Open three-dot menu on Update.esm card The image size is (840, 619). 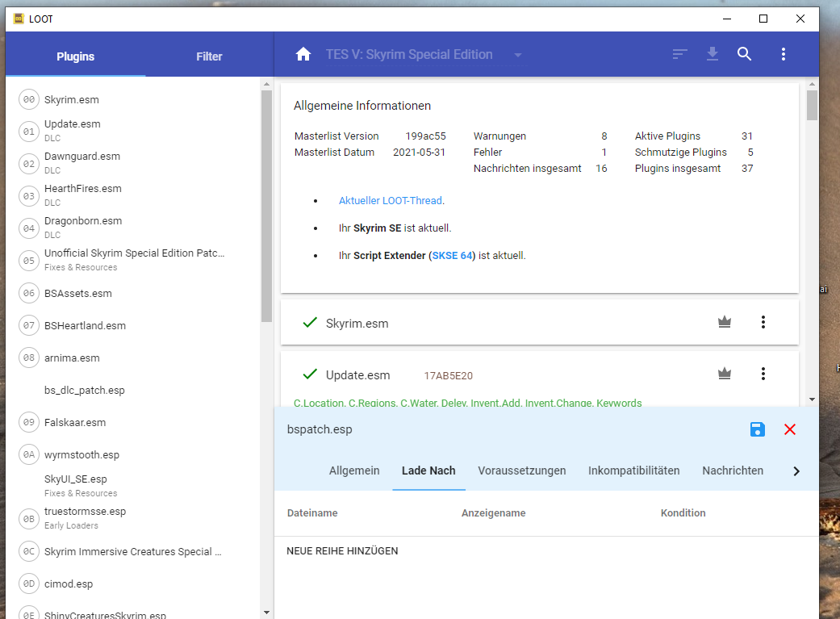[763, 374]
